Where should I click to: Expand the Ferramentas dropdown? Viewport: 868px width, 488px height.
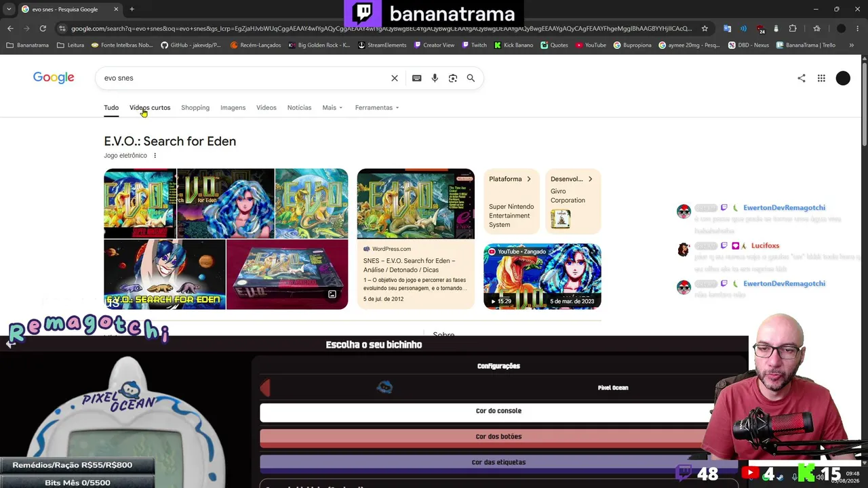(x=377, y=108)
